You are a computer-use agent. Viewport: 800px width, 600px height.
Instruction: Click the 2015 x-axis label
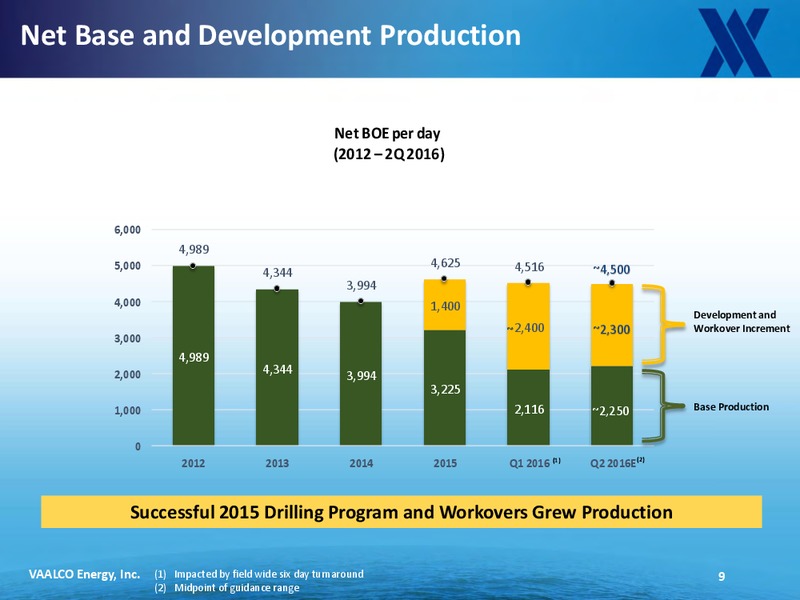(x=445, y=463)
